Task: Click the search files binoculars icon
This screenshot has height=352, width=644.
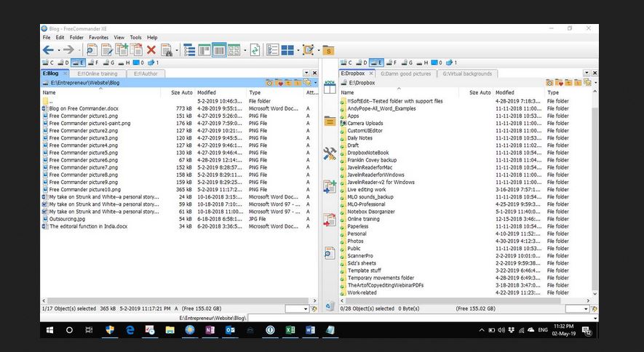Action: tap(167, 50)
